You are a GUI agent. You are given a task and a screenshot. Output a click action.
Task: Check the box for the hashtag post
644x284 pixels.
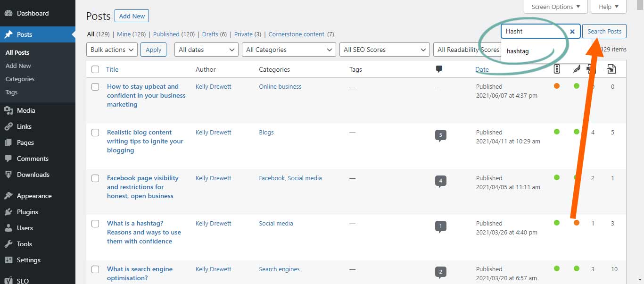pyautogui.click(x=95, y=224)
